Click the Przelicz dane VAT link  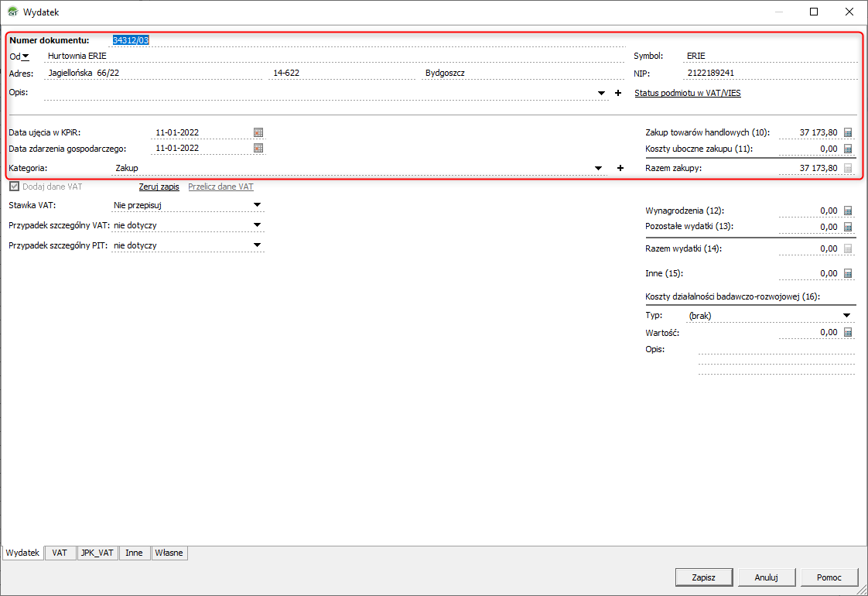[221, 187]
